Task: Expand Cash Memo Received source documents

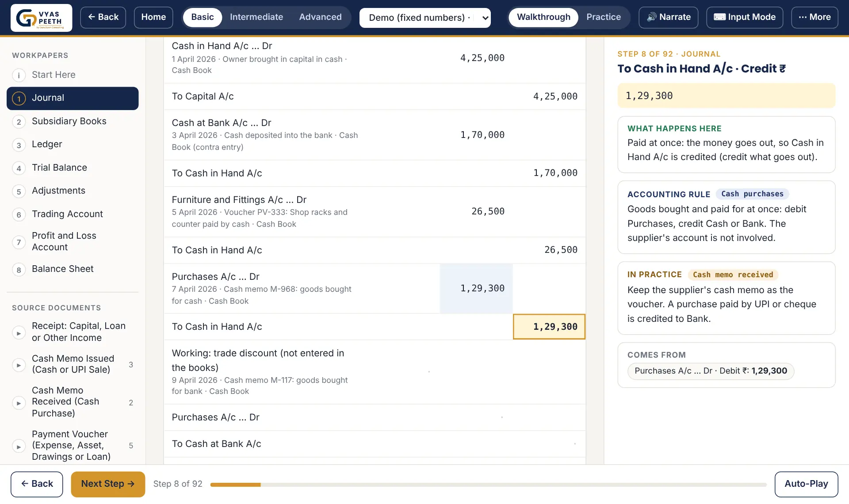Action: pyautogui.click(x=19, y=403)
